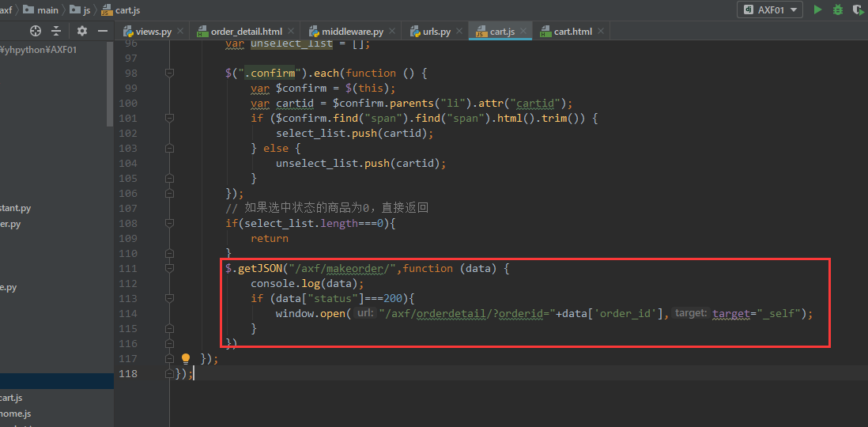Select er.py in the project tree
The image size is (868, 427).
click(10, 224)
